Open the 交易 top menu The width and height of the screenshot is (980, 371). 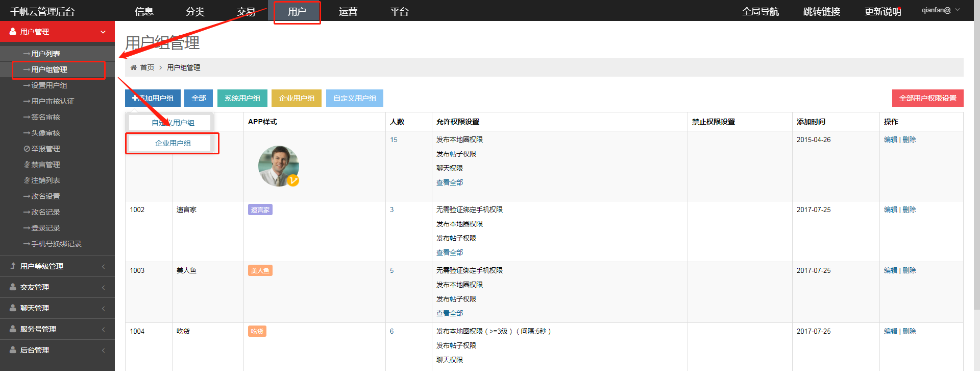[246, 11]
